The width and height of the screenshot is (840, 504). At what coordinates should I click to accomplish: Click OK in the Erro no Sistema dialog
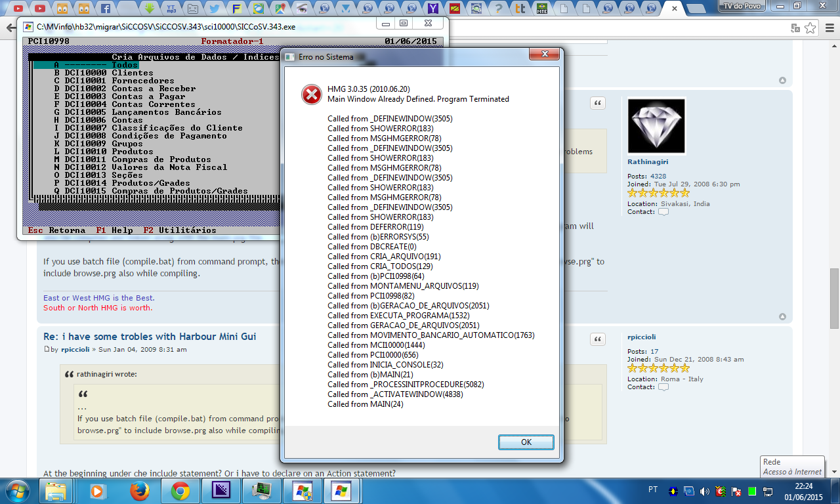coord(526,442)
